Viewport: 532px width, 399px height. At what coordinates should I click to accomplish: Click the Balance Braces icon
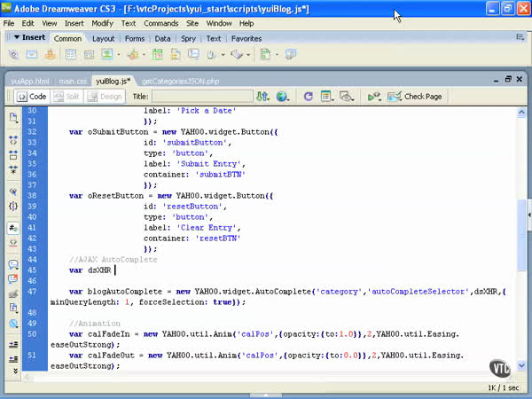[13, 205]
